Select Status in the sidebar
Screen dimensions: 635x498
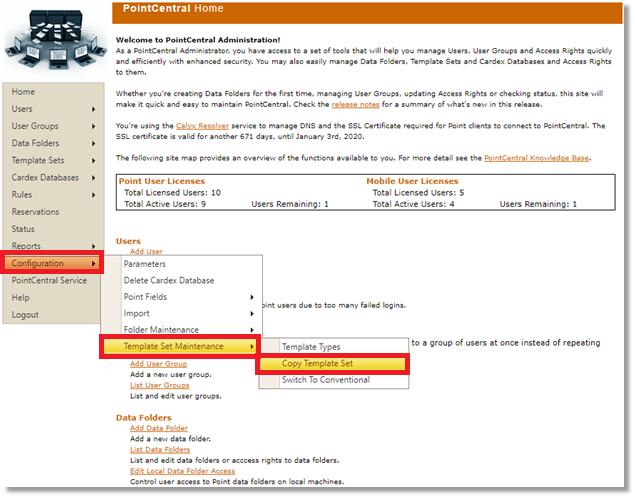23,229
